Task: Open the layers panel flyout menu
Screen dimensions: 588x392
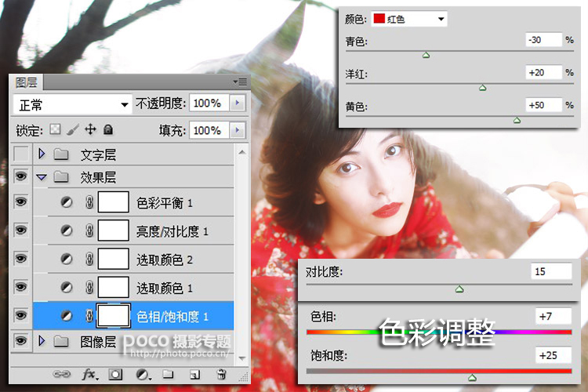Action: point(240,82)
